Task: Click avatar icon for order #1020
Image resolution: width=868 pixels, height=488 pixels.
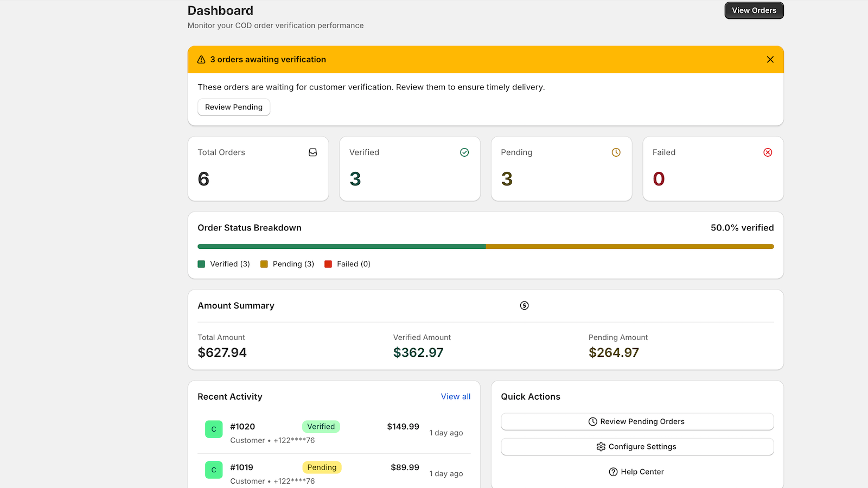Action: click(214, 429)
